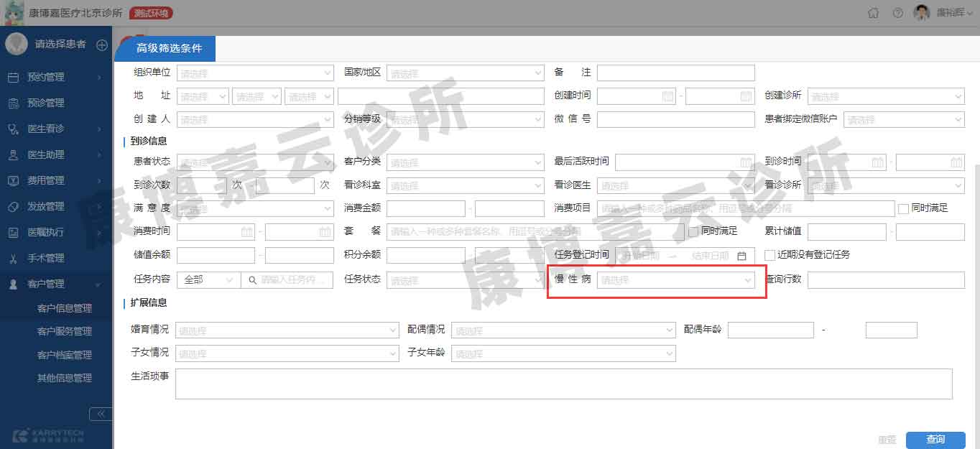Click the add patient plus icon
The image size is (980, 449).
tap(102, 45)
